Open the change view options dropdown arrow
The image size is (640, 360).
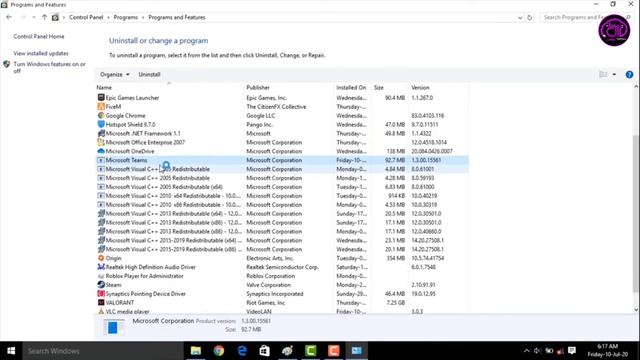[614, 74]
